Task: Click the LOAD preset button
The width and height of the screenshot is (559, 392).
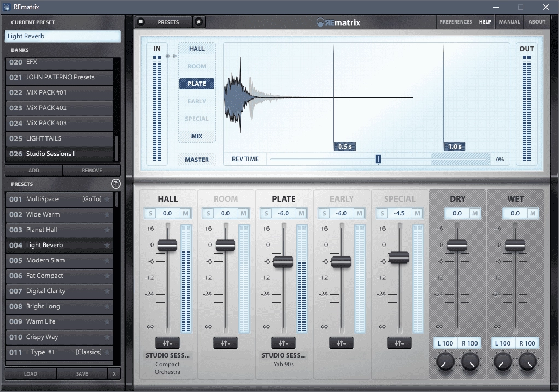Action: pyautogui.click(x=30, y=374)
